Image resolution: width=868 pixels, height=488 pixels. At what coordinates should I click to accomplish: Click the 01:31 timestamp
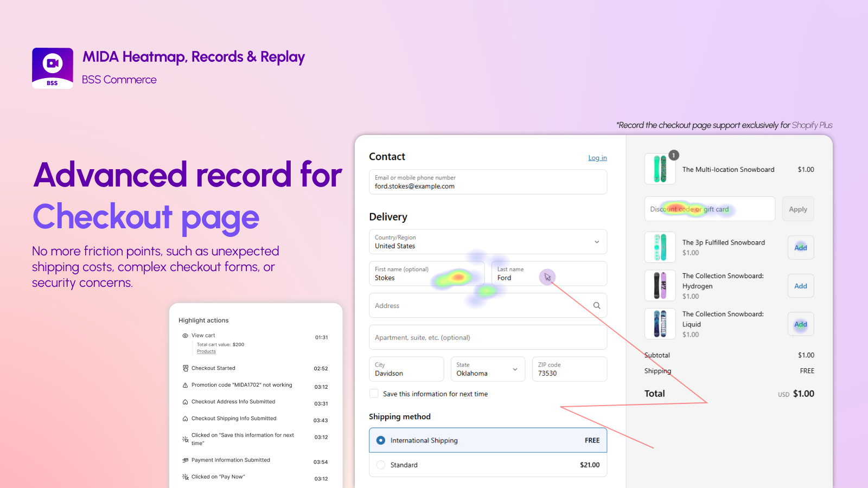click(x=321, y=337)
